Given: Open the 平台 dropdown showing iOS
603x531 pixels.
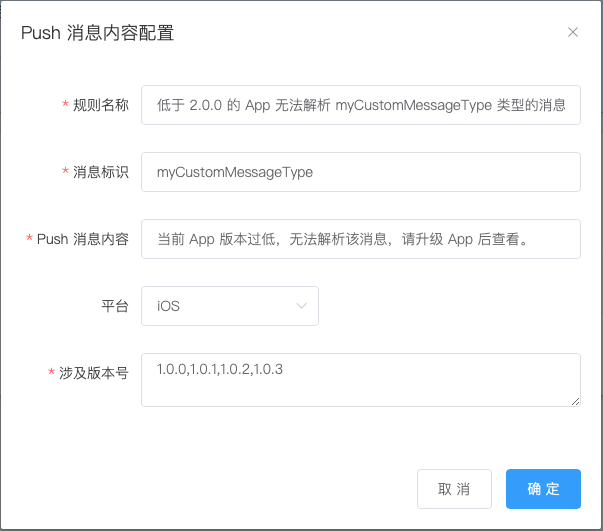Looking at the screenshot, I should click(230, 306).
